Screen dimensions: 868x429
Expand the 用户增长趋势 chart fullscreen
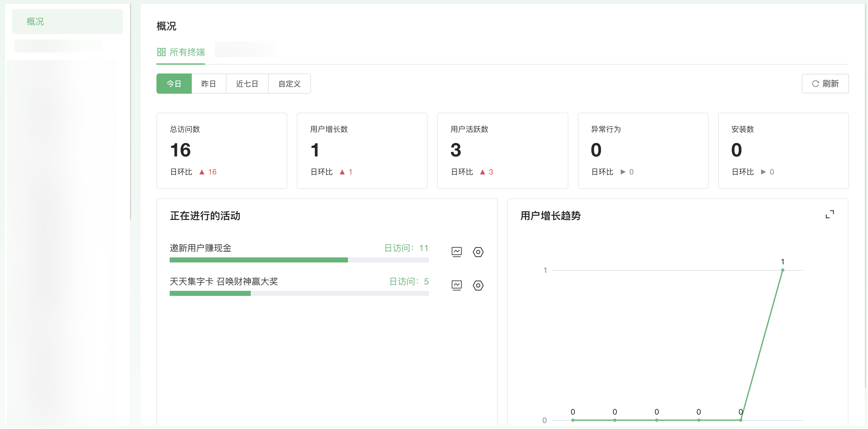point(829,214)
